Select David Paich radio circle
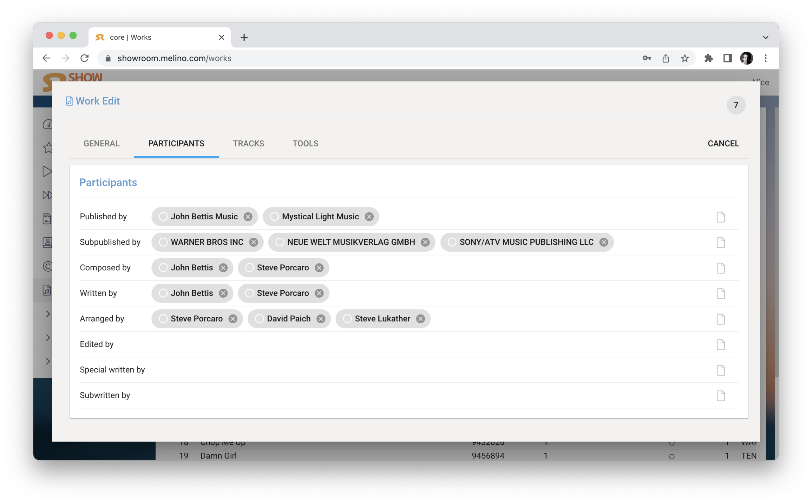812x504 pixels. (x=259, y=319)
